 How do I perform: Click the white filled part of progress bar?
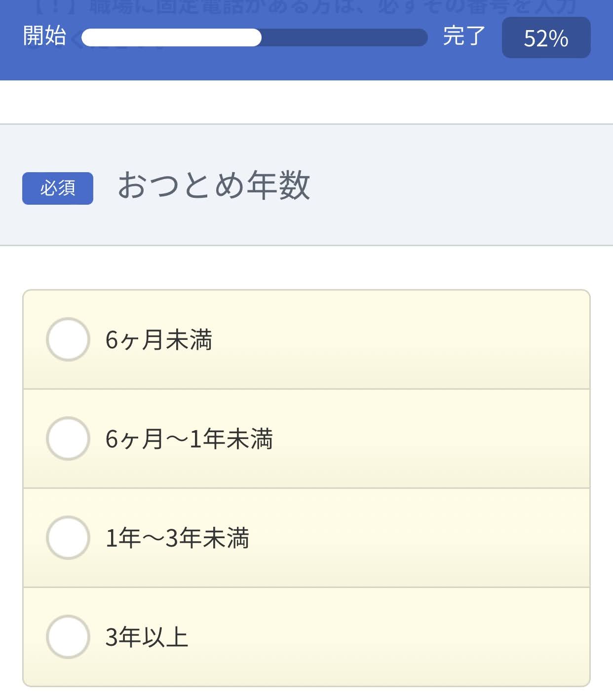(x=171, y=37)
